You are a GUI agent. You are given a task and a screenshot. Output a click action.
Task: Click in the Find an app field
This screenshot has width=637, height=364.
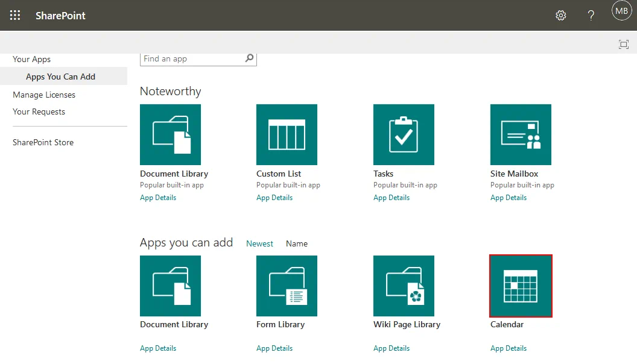click(x=191, y=58)
